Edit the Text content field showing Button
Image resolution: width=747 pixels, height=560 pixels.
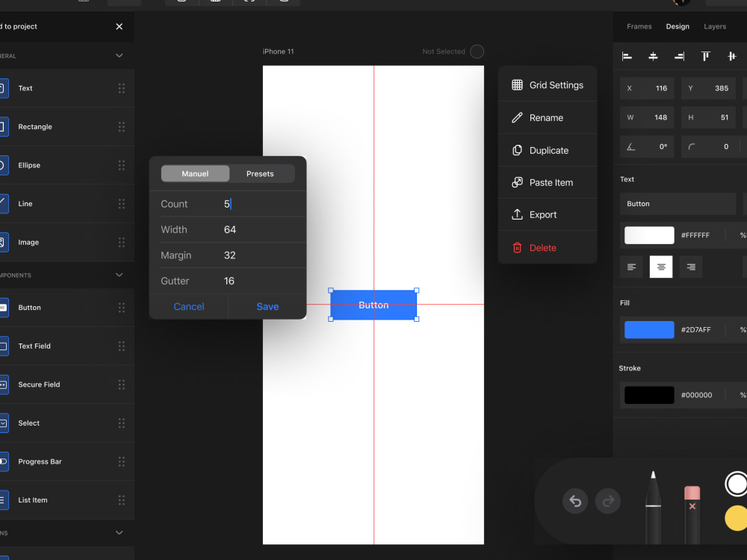point(678,204)
